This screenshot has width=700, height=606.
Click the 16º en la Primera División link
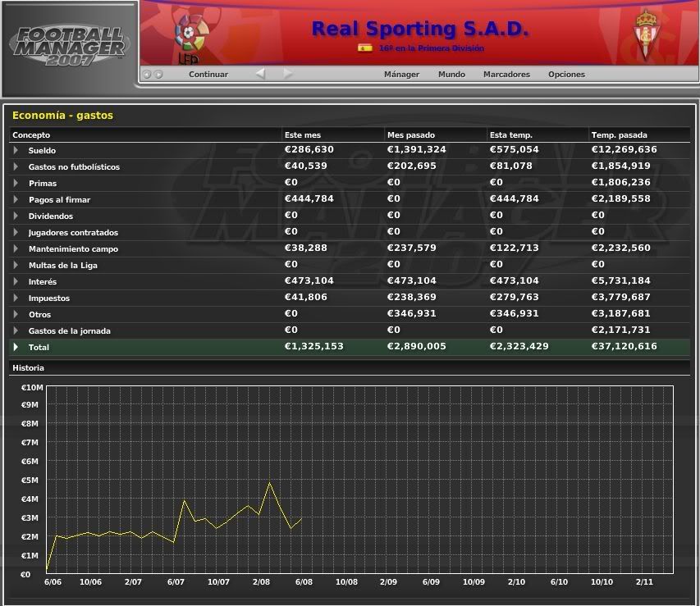click(x=432, y=48)
